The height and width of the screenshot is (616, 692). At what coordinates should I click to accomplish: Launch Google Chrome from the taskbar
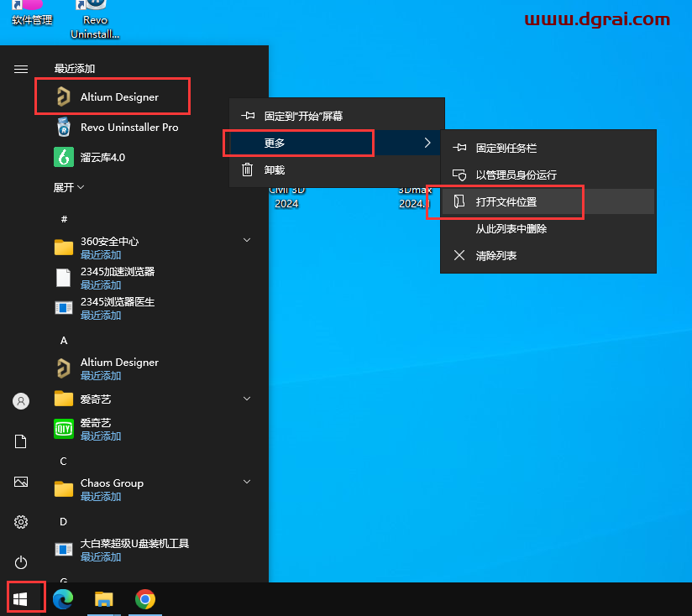point(144,599)
